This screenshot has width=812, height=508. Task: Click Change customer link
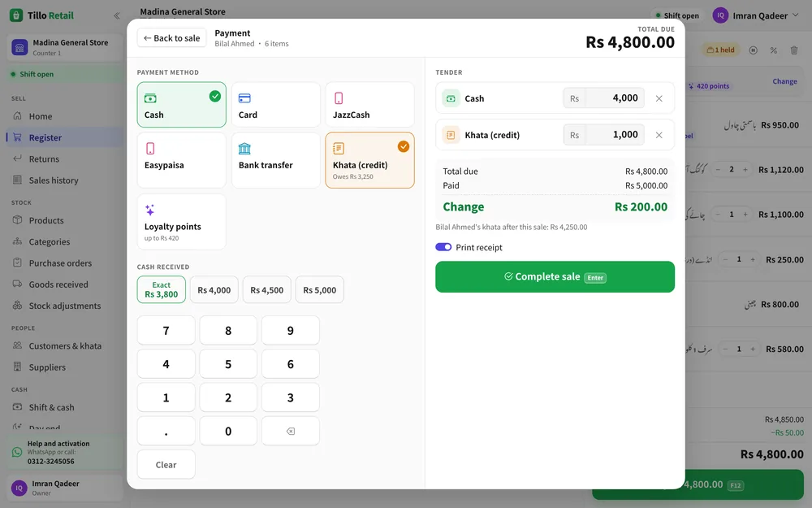click(784, 81)
